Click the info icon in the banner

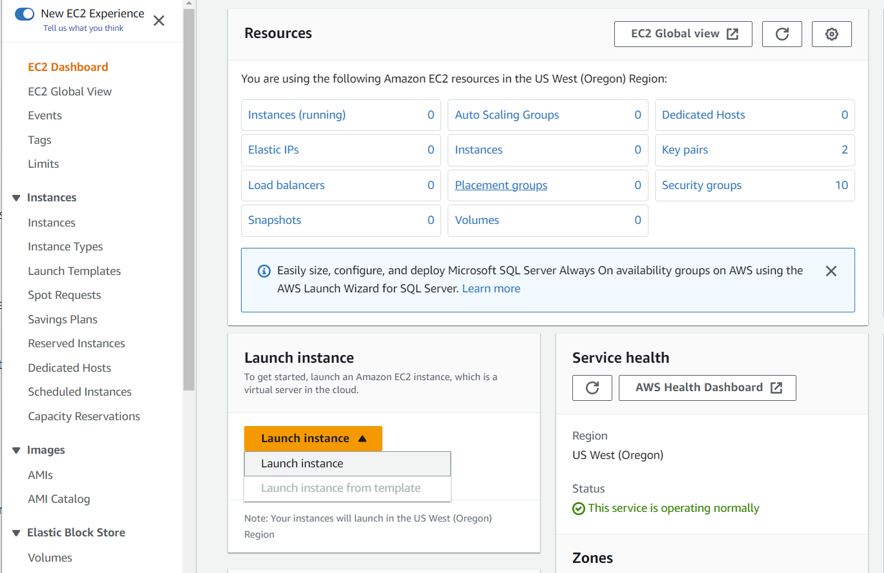264,271
